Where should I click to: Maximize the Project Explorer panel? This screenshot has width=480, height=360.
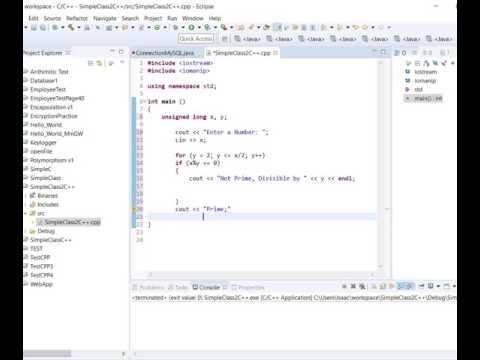click(x=121, y=52)
